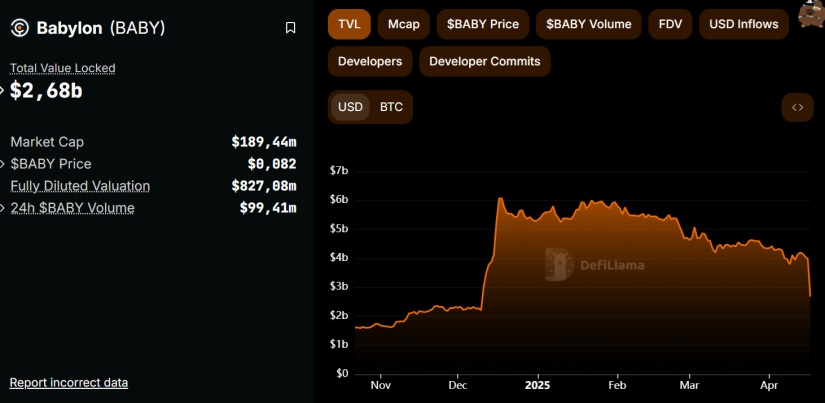Toggle the TVL chart metric
This screenshot has width=825, height=403.
[350, 24]
